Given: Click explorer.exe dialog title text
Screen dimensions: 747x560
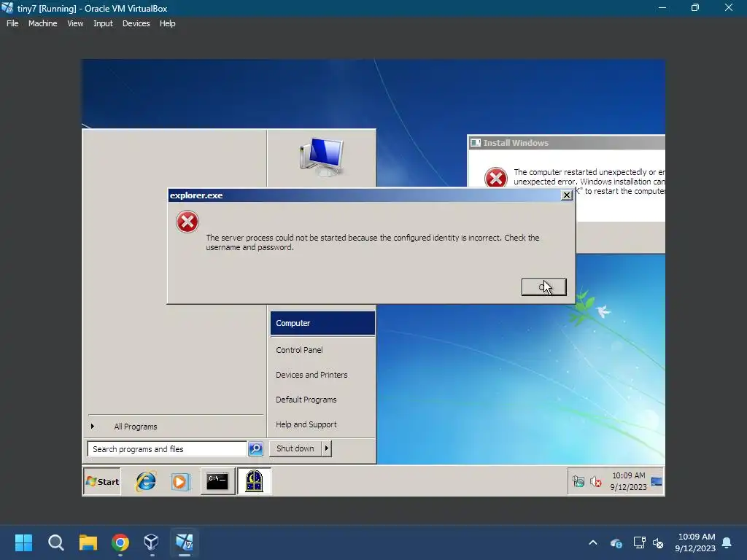Looking at the screenshot, I should tap(196, 195).
